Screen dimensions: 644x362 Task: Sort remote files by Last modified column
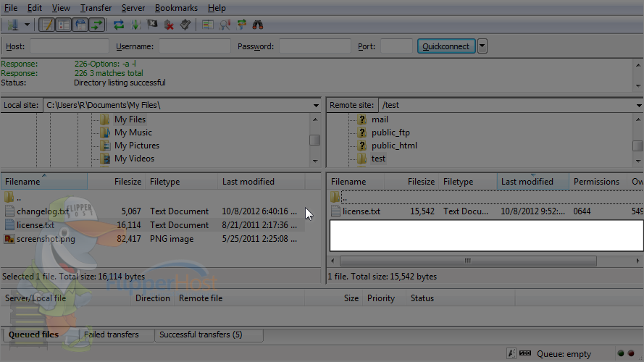click(x=532, y=182)
